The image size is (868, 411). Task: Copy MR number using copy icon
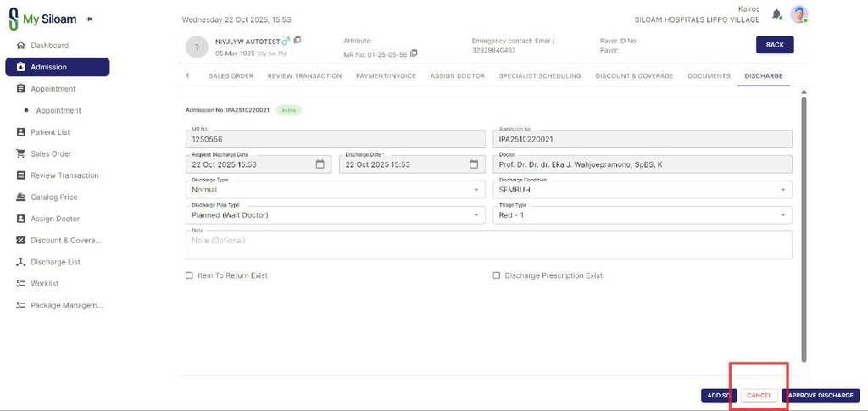[x=414, y=53]
